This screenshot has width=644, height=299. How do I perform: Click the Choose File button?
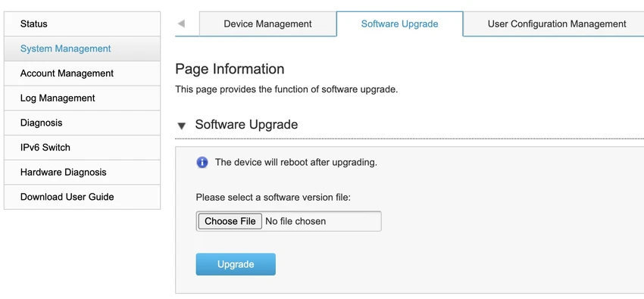tap(230, 222)
